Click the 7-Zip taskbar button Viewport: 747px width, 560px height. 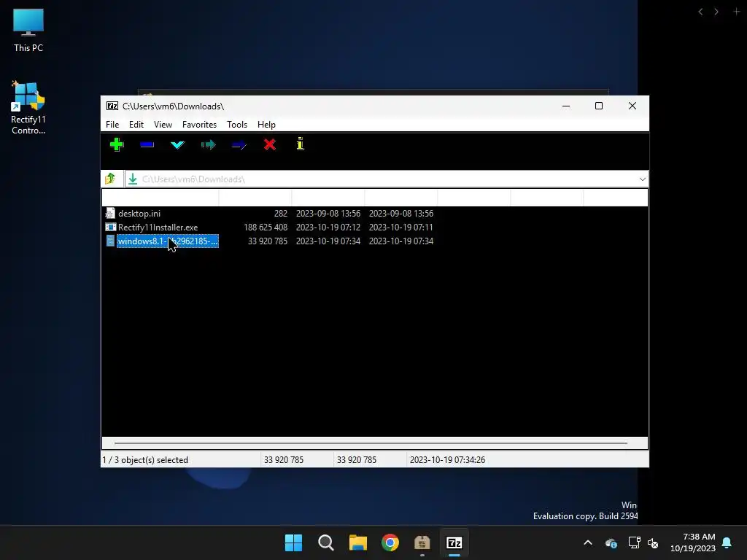tap(454, 542)
